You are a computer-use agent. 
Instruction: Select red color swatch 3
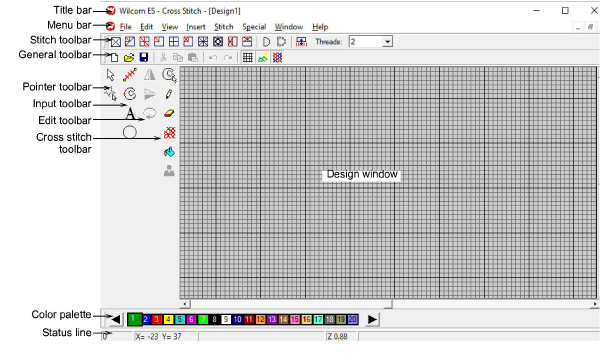click(x=157, y=319)
